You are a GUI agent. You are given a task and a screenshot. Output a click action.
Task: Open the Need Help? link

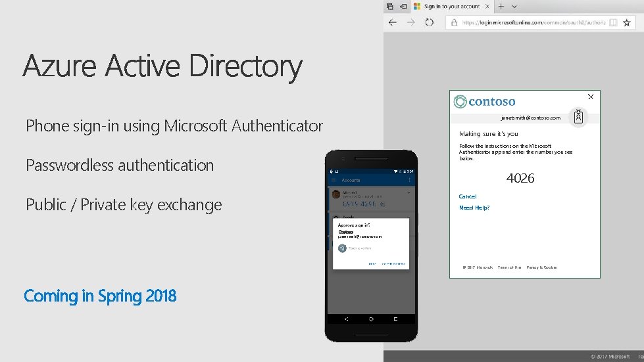(x=474, y=208)
